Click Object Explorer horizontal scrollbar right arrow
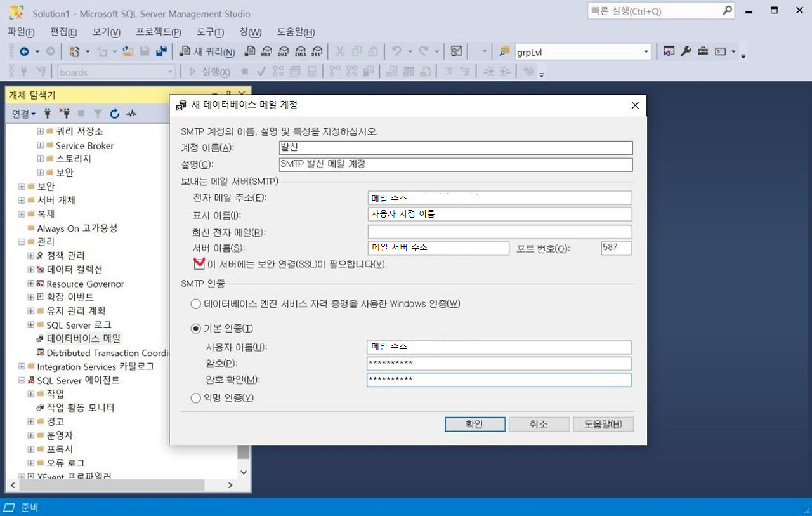Screen dimensions: 812x516 tap(231, 485)
